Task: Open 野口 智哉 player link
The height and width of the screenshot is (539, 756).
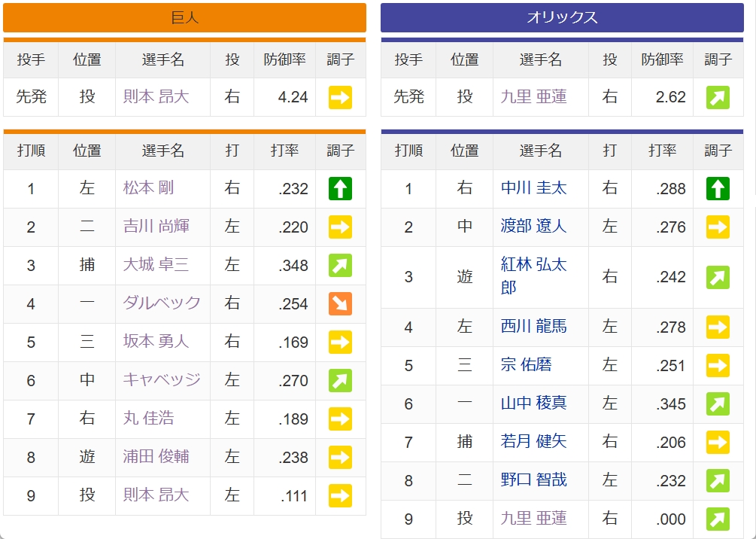Action: (x=533, y=480)
